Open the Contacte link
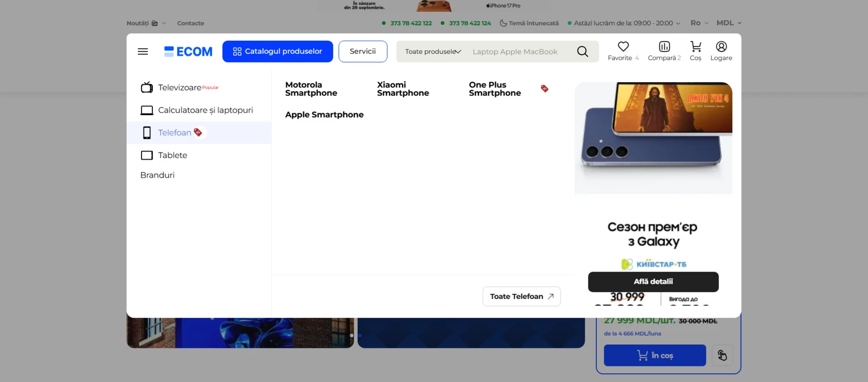868x382 pixels. coord(191,23)
